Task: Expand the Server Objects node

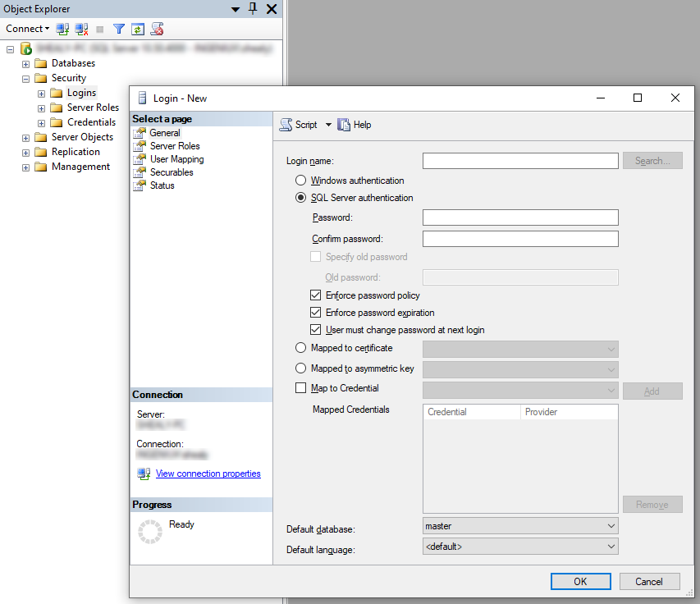Action: pos(26,138)
